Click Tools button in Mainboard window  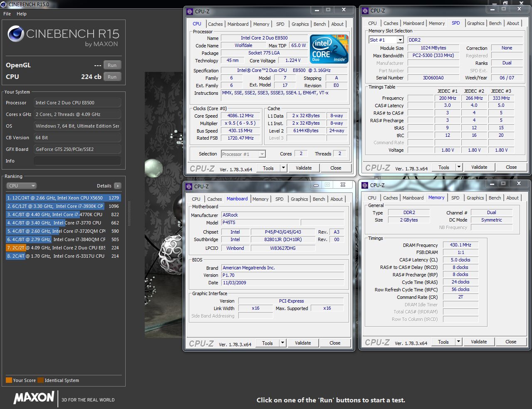pyautogui.click(x=267, y=343)
